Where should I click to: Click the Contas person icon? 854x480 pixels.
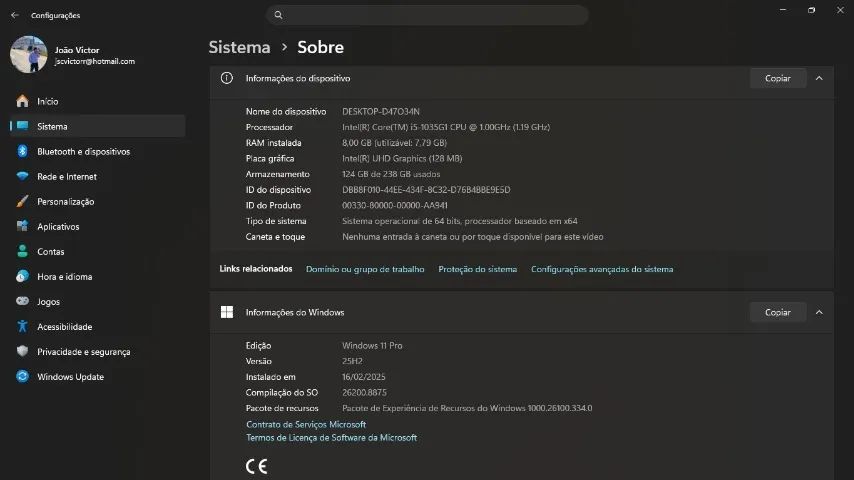coord(22,251)
